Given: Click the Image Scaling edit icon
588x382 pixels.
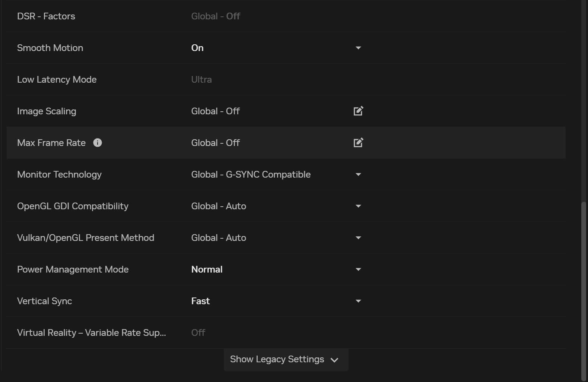Looking at the screenshot, I should 358,111.
